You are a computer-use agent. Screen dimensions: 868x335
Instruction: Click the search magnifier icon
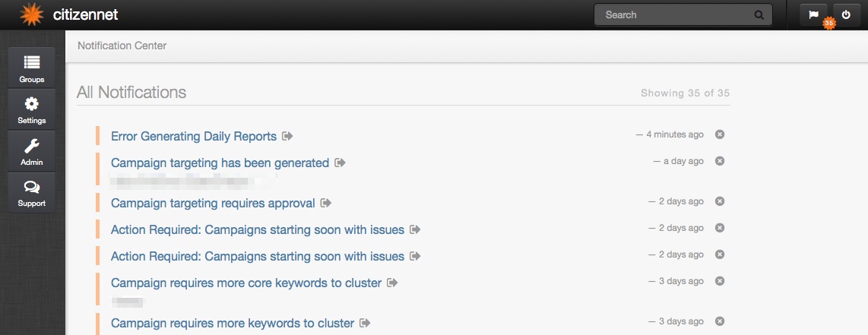(759, 15)
